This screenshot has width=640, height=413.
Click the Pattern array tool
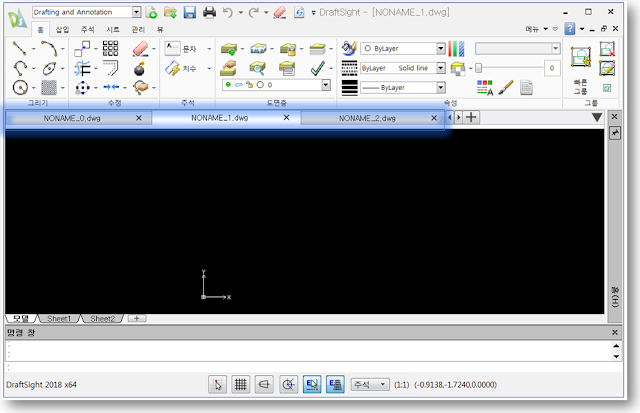110,48
